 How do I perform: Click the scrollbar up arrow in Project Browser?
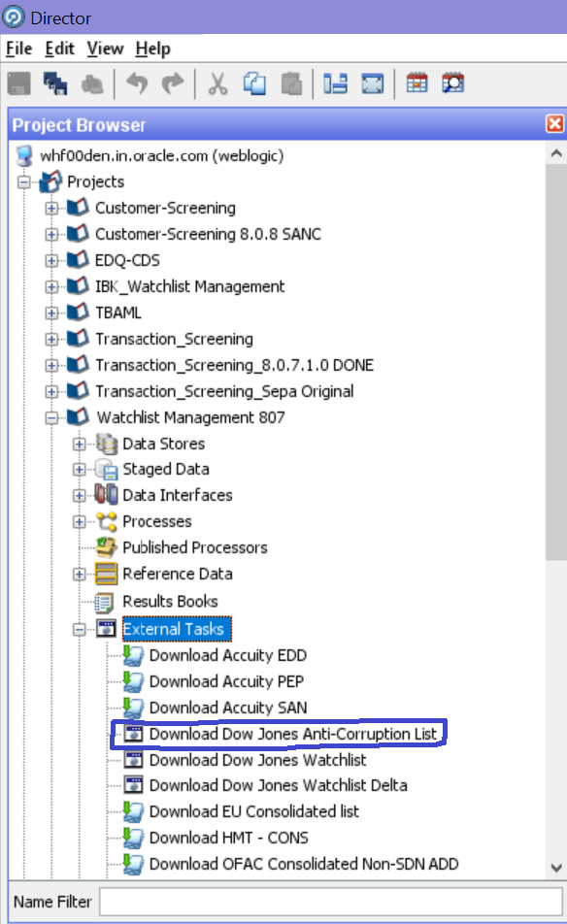click(555, 153)
